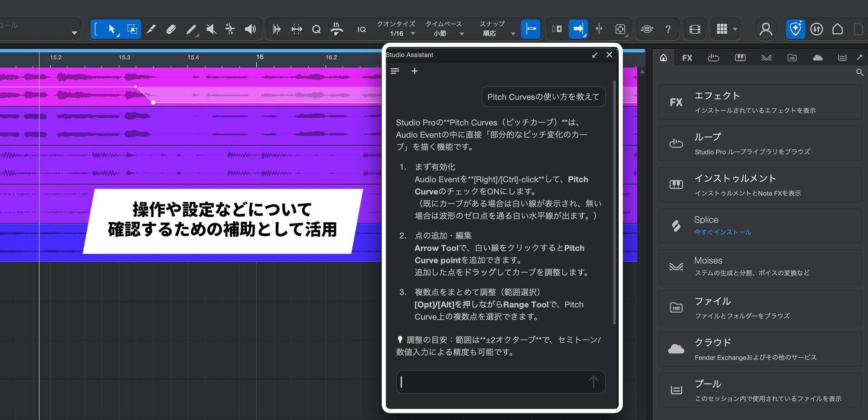Switch to the browser Loops tab

point(713,58)
